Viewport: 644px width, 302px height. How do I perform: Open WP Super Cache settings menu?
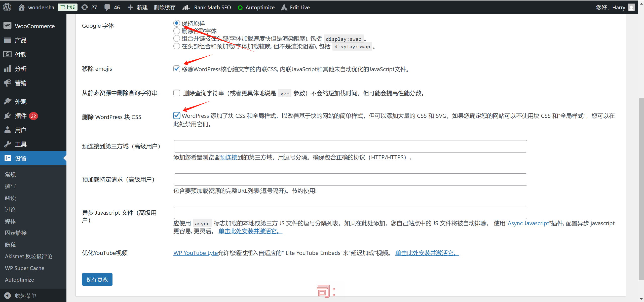point(24,268)
